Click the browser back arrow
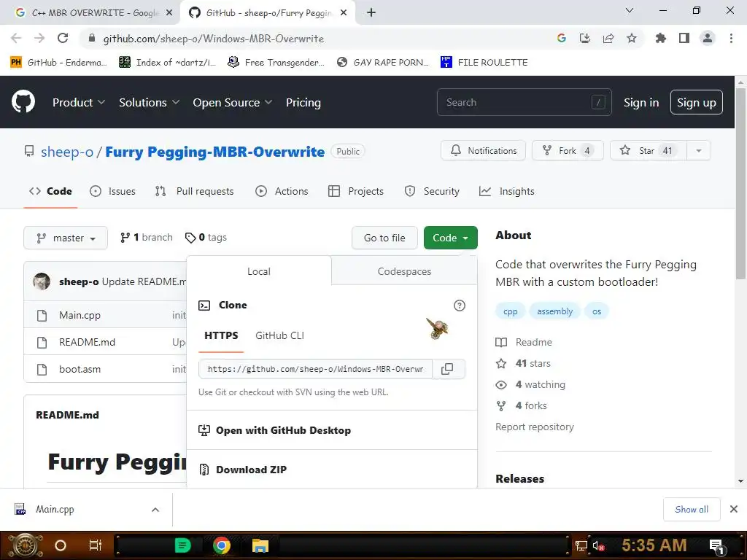The height and width of the screenshot is (560, 747). pyautogui.click(x=16, y=39)
